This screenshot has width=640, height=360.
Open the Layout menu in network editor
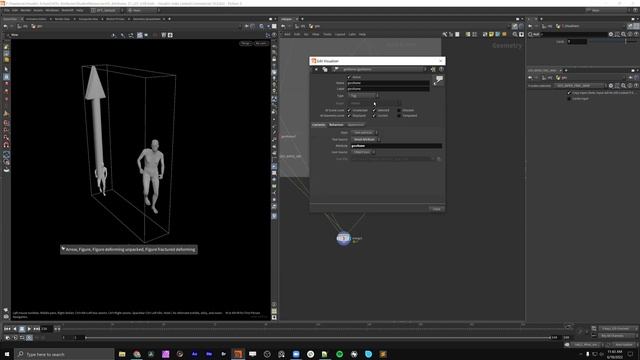(x=340, y=34)
